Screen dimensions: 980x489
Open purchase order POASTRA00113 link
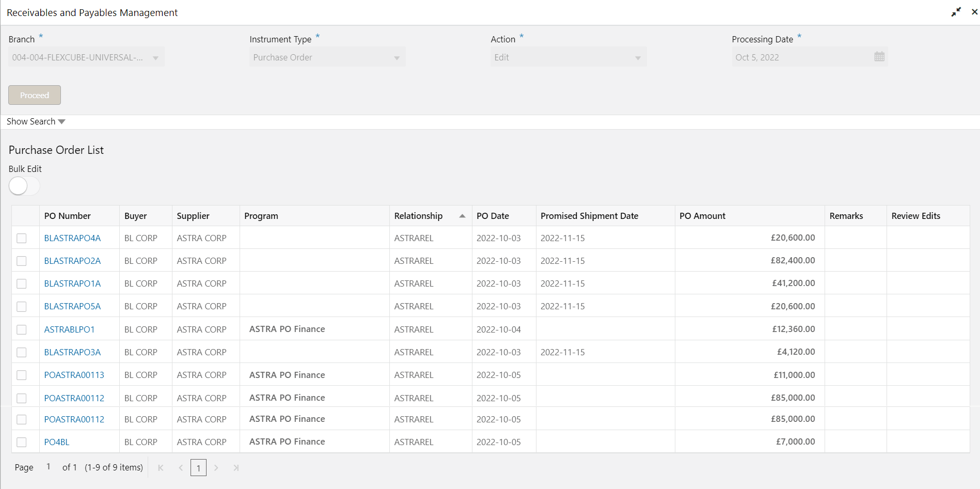74,375
